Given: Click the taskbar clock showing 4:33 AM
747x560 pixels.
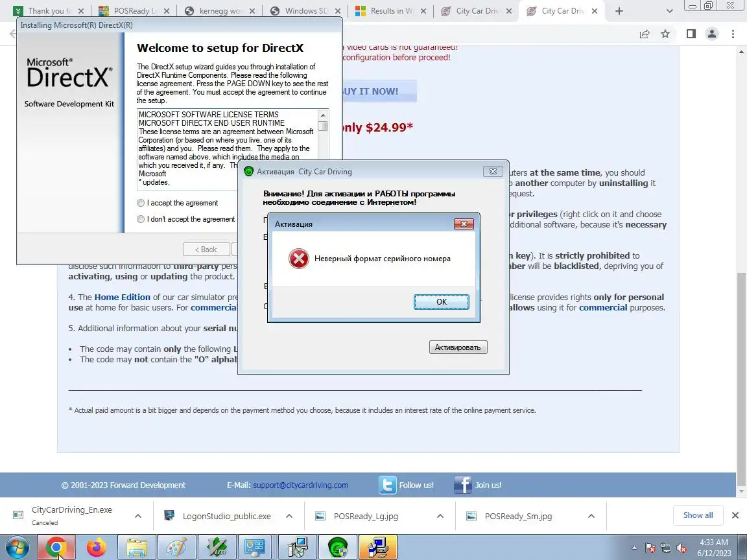Looking at the screenshot, I should pos(714,548).
